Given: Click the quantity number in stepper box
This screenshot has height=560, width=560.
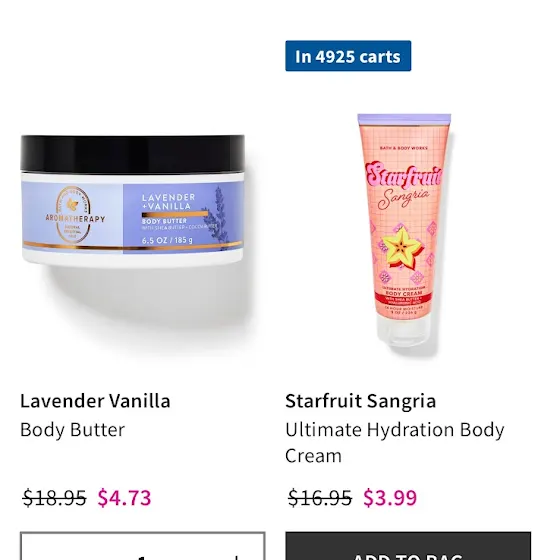Looking at the screenshot, I should pos(142,557).
